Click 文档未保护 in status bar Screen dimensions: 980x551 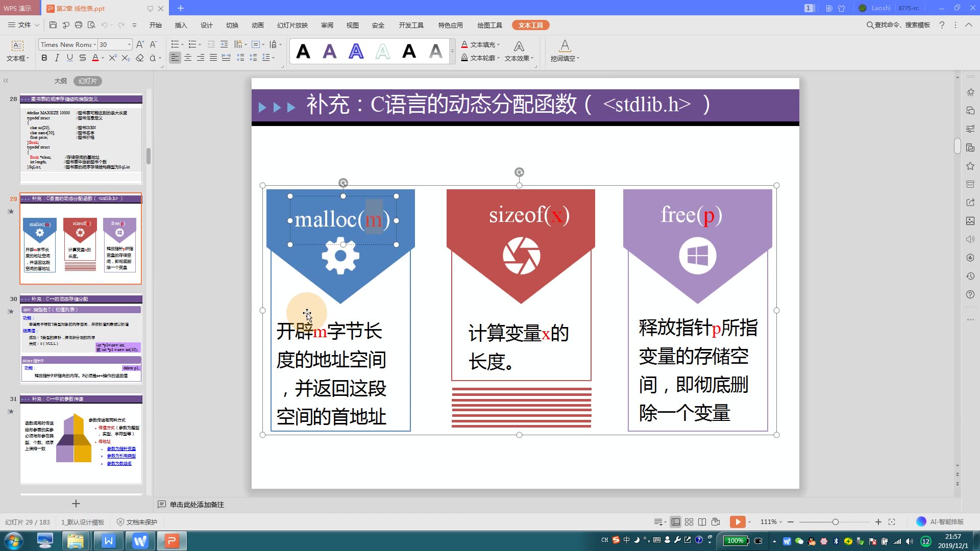[x=137, y=522]
